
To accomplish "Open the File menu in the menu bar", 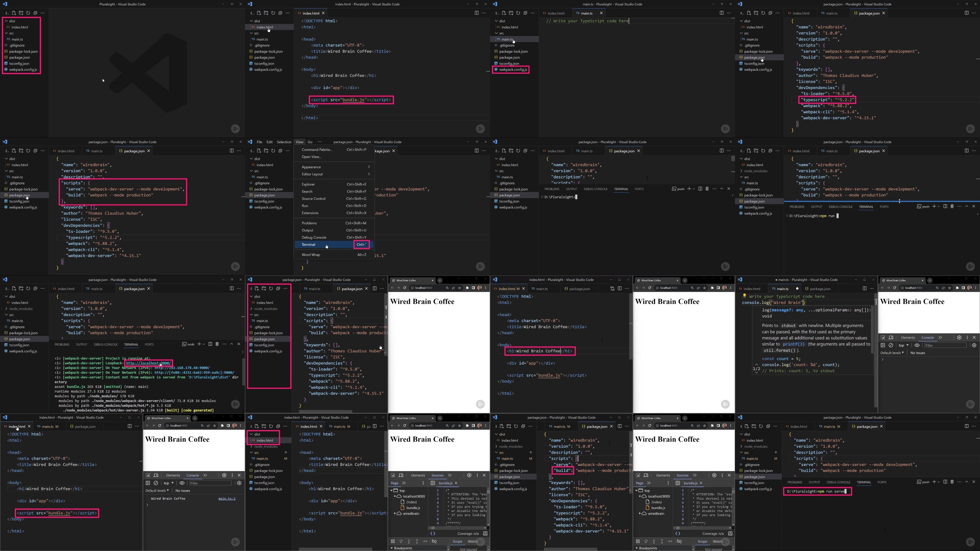I will coord(259,142).
